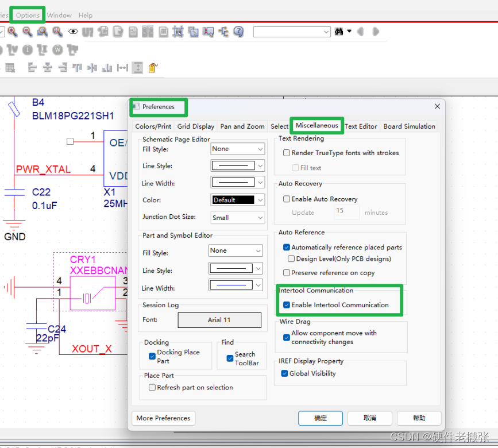Open the Options menu

coord(28,16)
